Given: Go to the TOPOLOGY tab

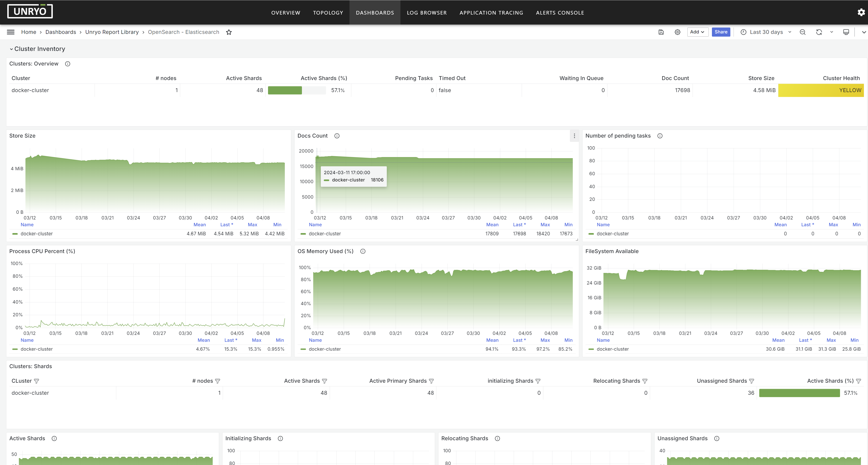Looking at the screenshot, I should (328, 13).
